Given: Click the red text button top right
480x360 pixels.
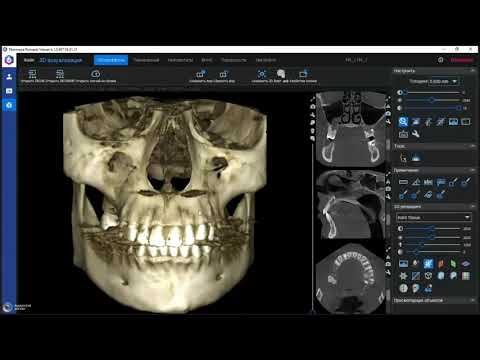Looking at the screenshot, I should (x=462, y=60).
